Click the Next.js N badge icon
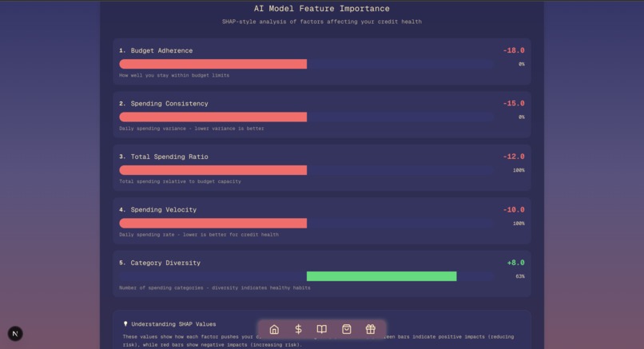Image resolution: width=644 pixels, height=349 pixels. pos(15,333)
